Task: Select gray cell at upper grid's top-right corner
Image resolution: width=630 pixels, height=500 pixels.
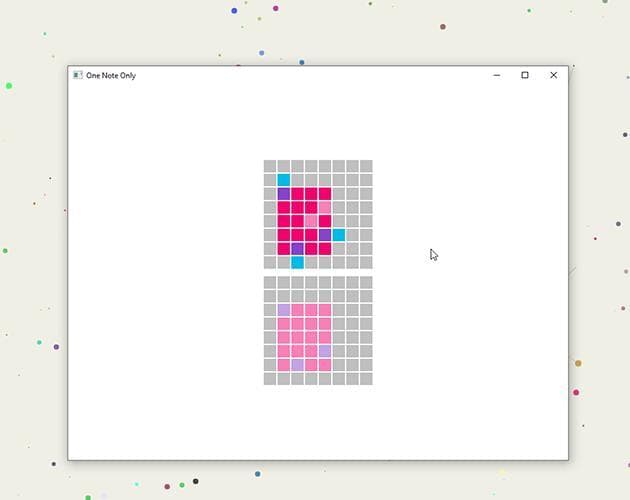Action: (x=366, y=166)
